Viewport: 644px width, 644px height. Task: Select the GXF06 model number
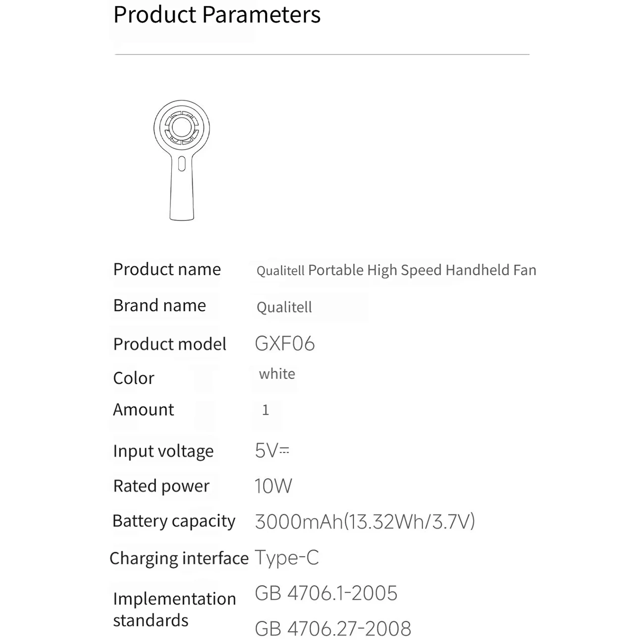pos(285,344)
